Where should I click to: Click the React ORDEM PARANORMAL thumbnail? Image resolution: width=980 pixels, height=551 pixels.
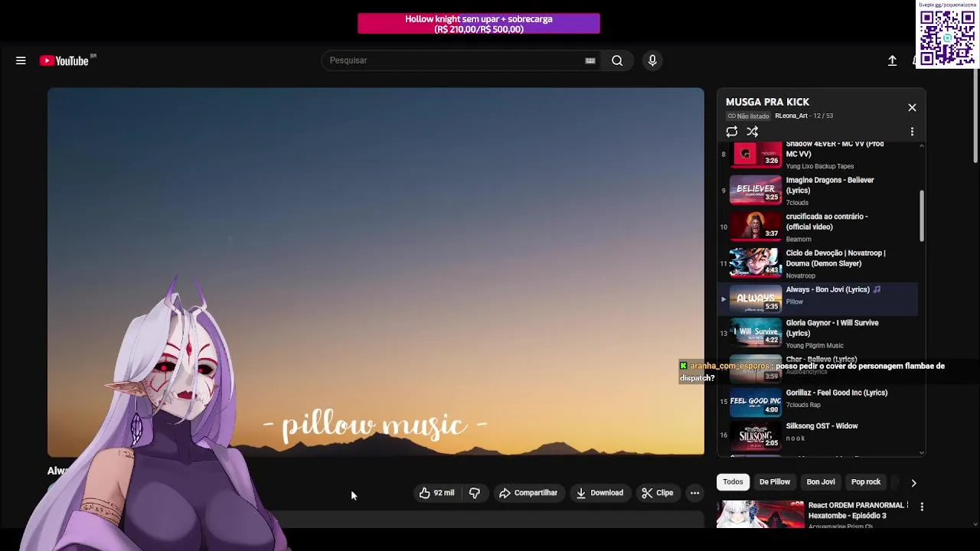[759, 514]
